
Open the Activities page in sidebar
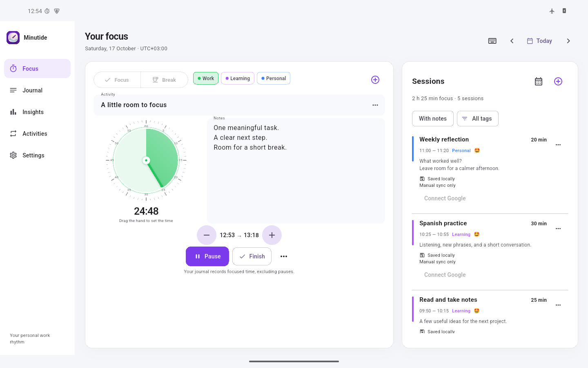[37, 134]
